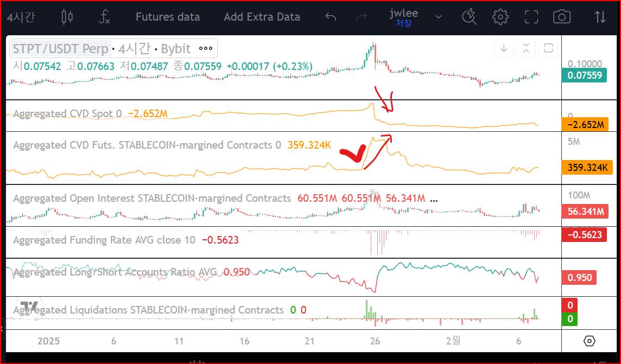
Task: Open chart settings gear icon
Action: [500, 17]
